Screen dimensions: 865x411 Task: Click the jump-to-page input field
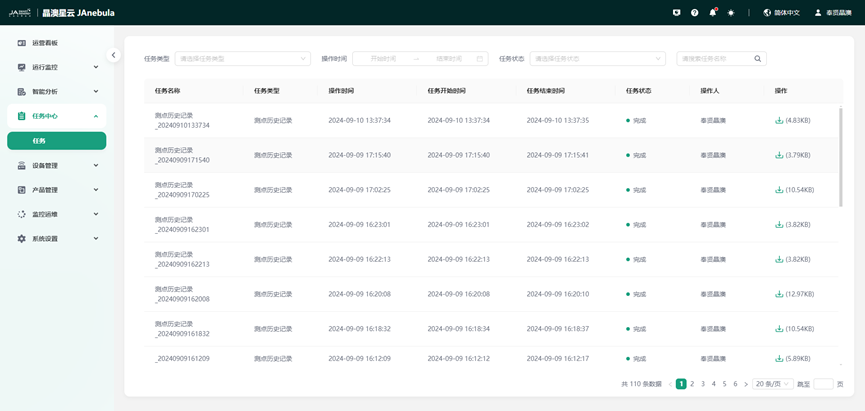[823, 384]
